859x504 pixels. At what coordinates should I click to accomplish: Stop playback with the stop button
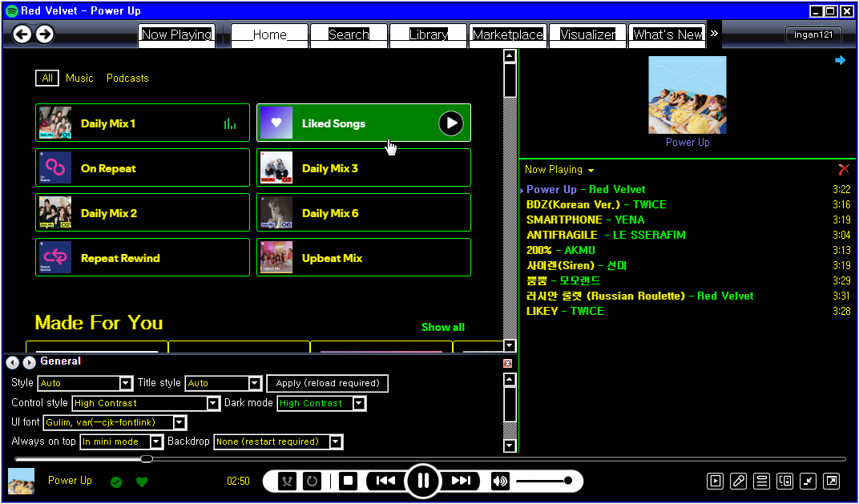348,482
